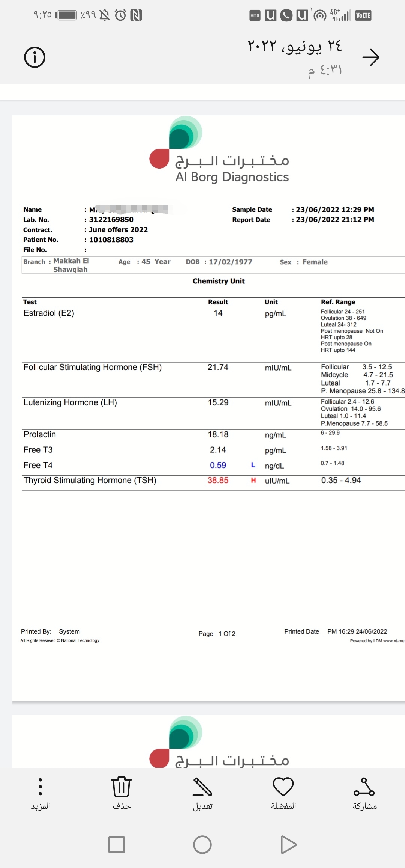Tap the second page logo at bottom
405x868 pixels.
pyautogui.click(x=219, y=741)
